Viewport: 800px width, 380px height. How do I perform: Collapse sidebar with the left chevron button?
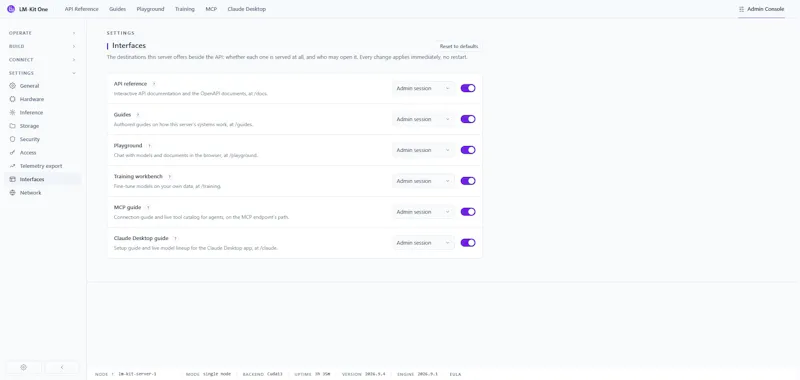(x=62, y=367)
